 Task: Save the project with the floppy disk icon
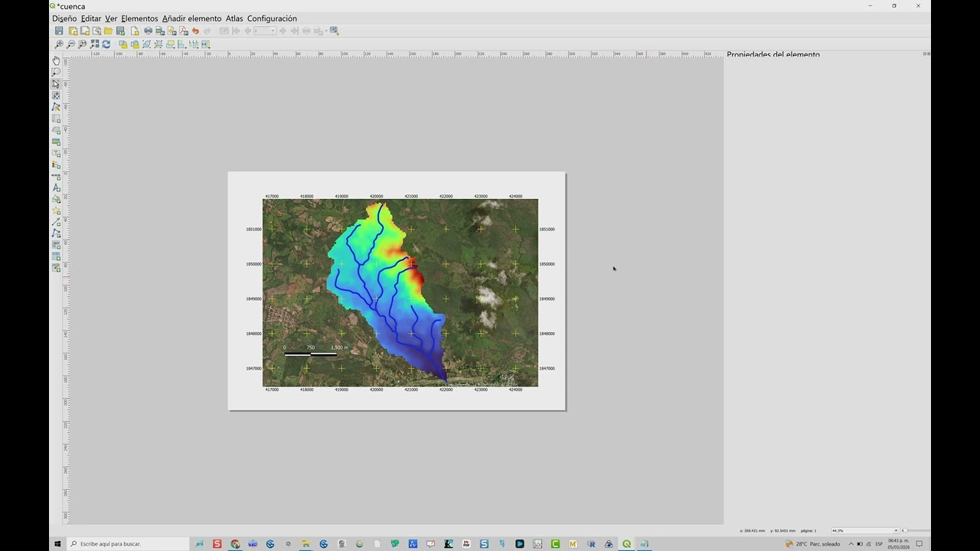59,31
